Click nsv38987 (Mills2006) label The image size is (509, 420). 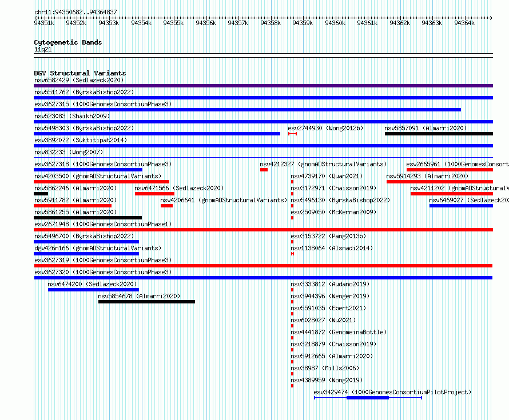click(x=325, y=368)
